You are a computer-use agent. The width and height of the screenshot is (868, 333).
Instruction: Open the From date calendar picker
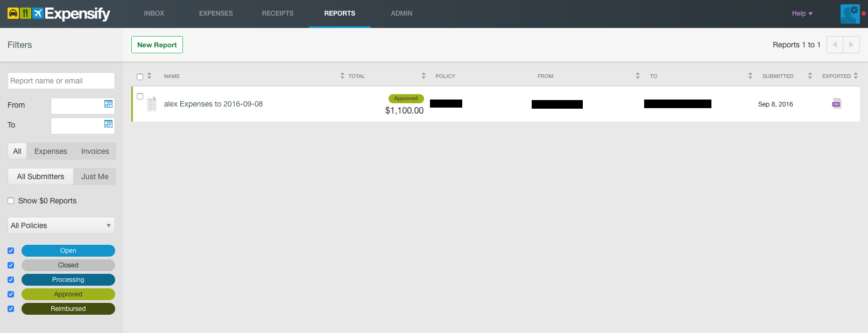[x=108, y=104]
